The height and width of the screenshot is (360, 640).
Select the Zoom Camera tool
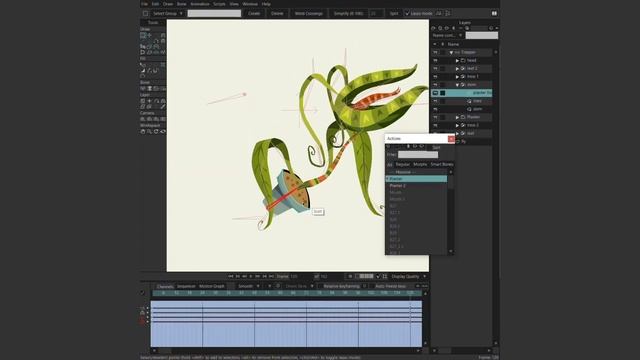(x=149, y=119)
